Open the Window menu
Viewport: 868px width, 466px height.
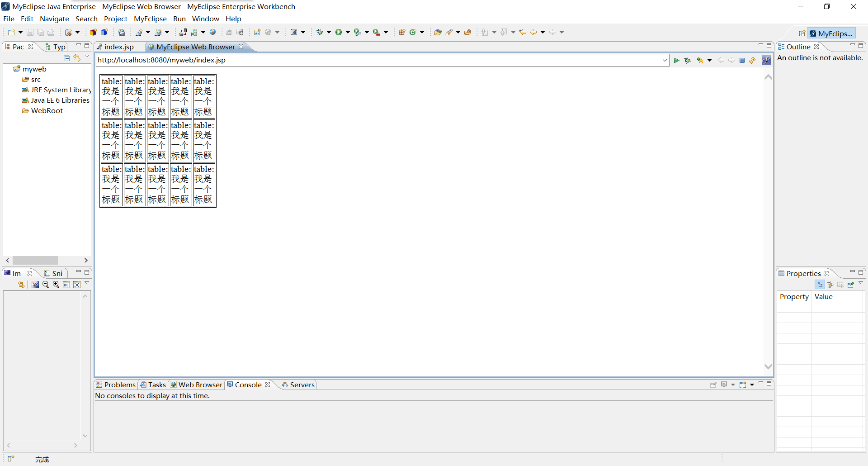click(205, 19)
